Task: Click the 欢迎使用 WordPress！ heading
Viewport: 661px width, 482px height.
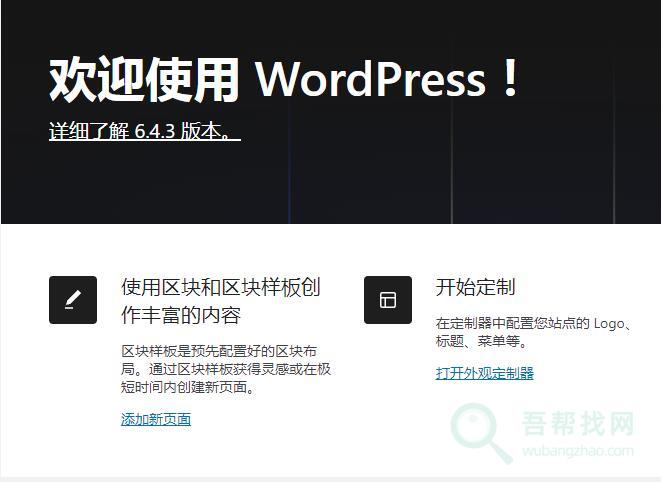Action: tap(285, 79)
